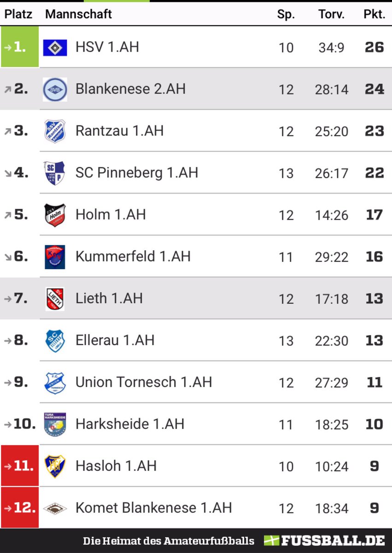The image size is (392, 553).
Task: Select the red 11th place rank cell
Action: tap(19, 466)
